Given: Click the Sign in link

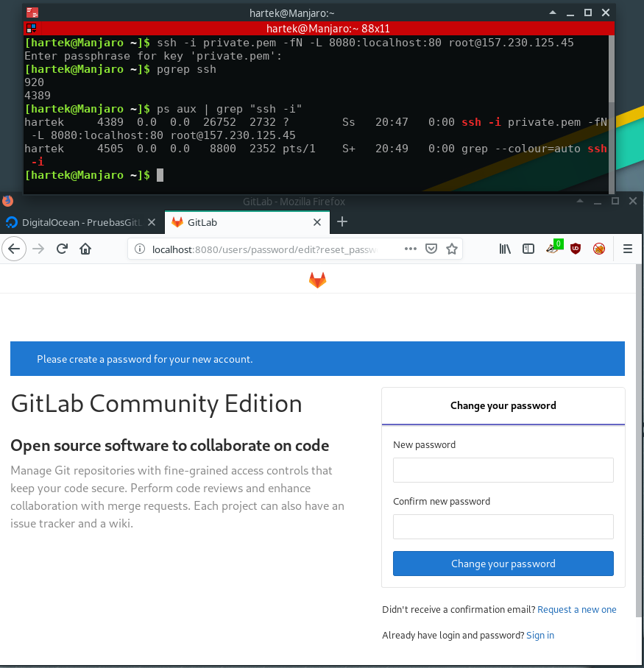Looking at the screenshot, I should click(x=540, y=635).
